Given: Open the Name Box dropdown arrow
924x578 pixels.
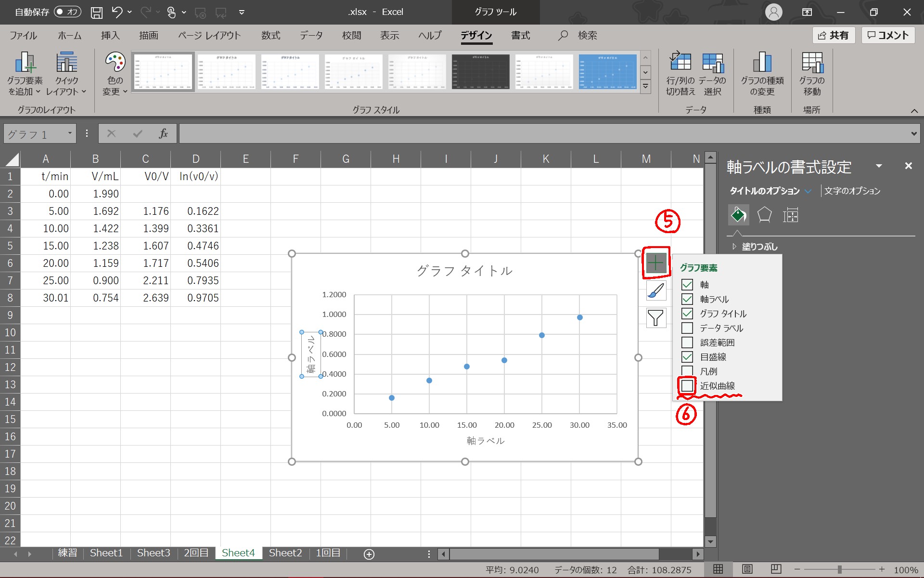Looking at the screenshot, I should pos(70,133).
